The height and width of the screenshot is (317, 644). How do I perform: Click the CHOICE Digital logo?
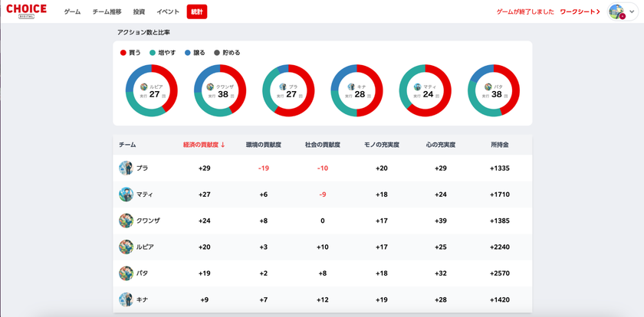[26, 11]
